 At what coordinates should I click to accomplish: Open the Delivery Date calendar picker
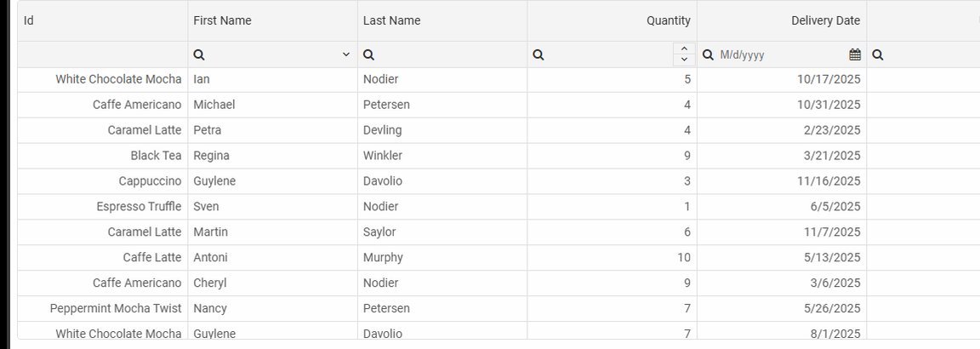pyautogui.click(x=855, y=55)
